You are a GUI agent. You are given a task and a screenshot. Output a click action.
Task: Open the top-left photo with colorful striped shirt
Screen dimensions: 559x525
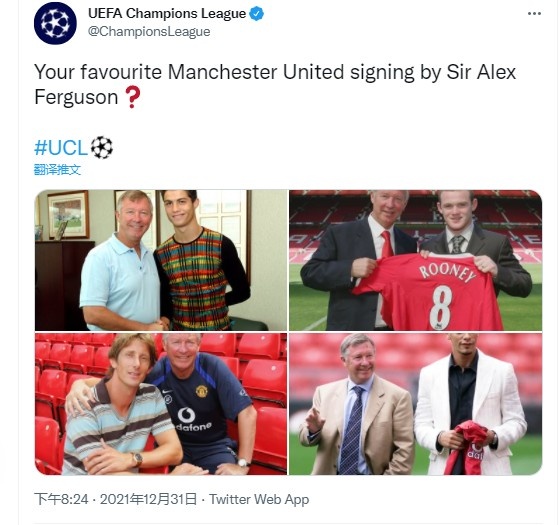(x=161, y=260)
